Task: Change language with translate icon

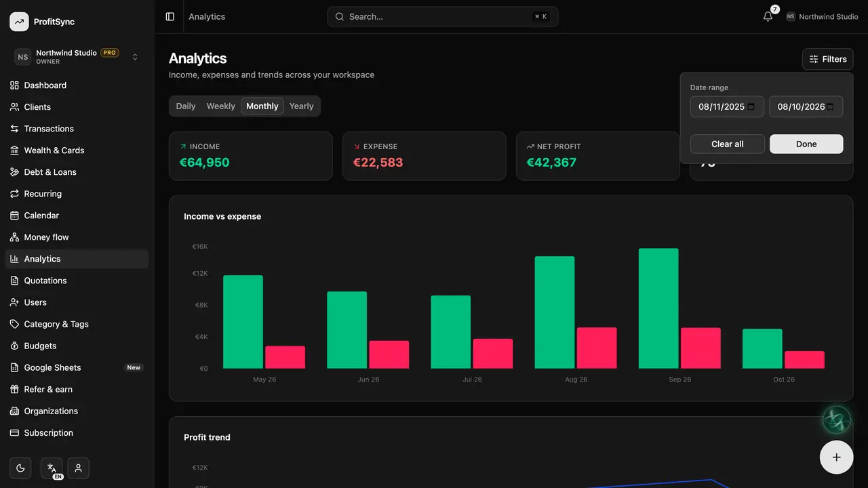Action: pos(52,468)
